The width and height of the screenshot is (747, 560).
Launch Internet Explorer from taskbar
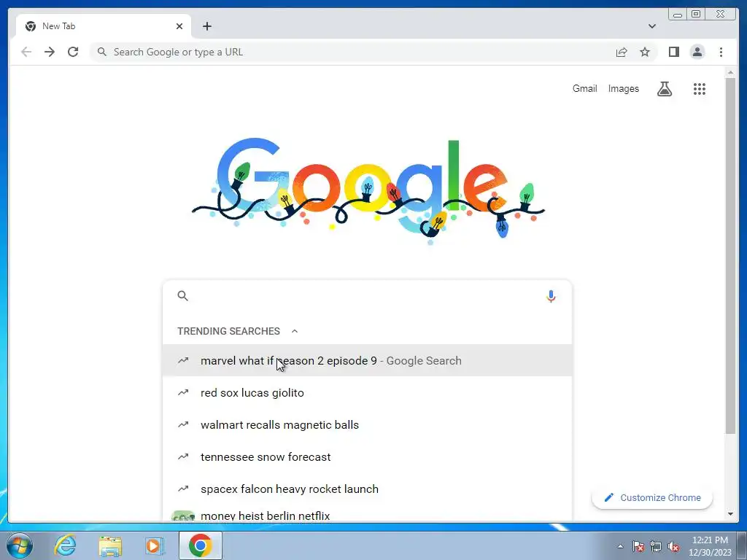coord(65,545)
